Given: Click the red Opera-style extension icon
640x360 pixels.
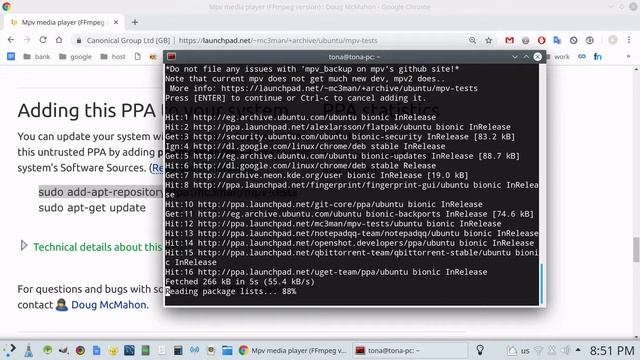Looking at the screenshot, I should coord(541,40).
